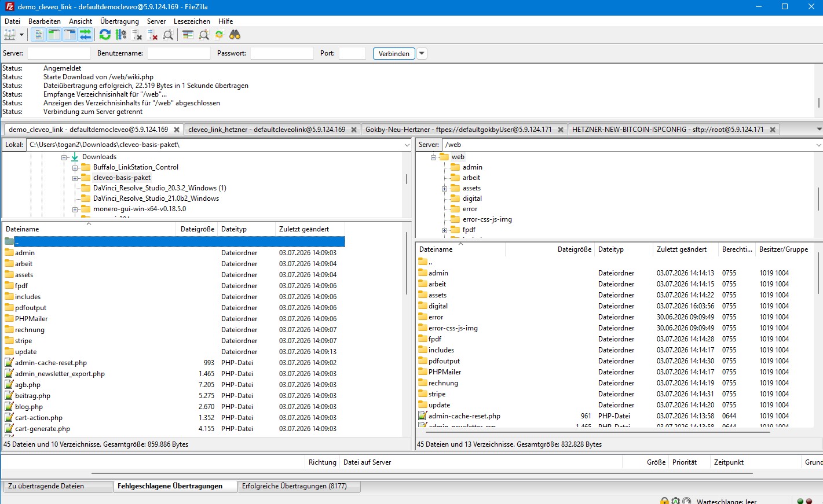Image resolution: width=823 pixels, height=504 pixels.
Task: Sort local list by Zuletzt geändert column
Action: click(309, 229)
